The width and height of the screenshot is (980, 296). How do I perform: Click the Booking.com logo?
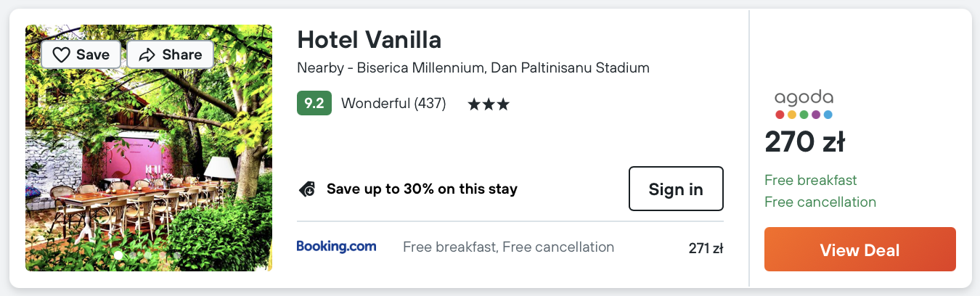(x=336, y=247)
